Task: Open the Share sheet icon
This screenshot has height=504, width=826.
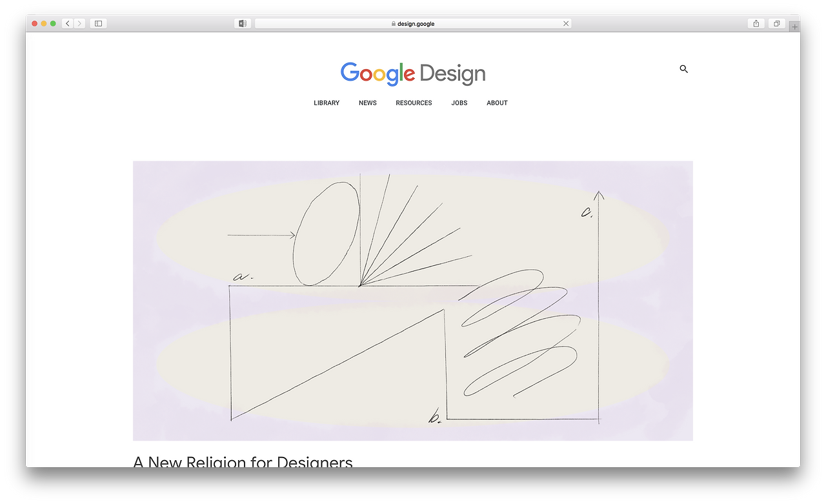Action: pyautogui.click(x=756, y=23)
